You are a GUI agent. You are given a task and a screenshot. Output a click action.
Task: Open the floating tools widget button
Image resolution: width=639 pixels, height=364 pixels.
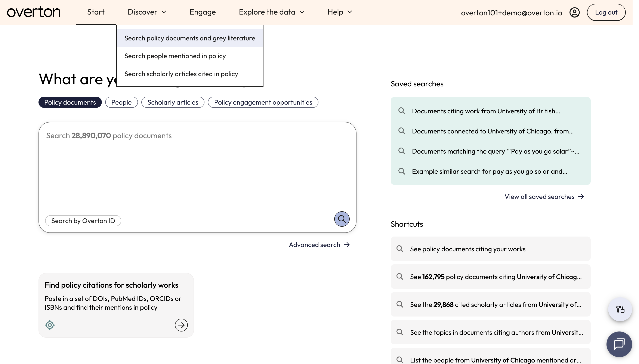[x=620, y=309]
